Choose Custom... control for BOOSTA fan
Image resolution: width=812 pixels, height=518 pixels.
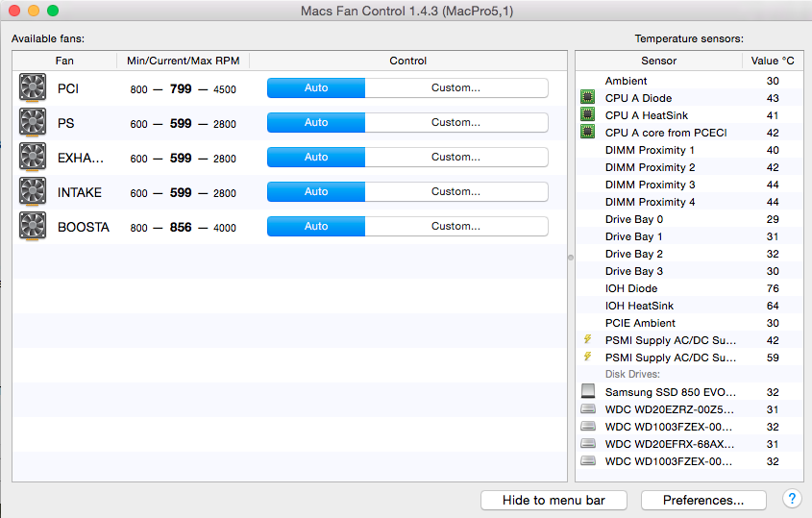pyautogui.click(x=456, y=227)
